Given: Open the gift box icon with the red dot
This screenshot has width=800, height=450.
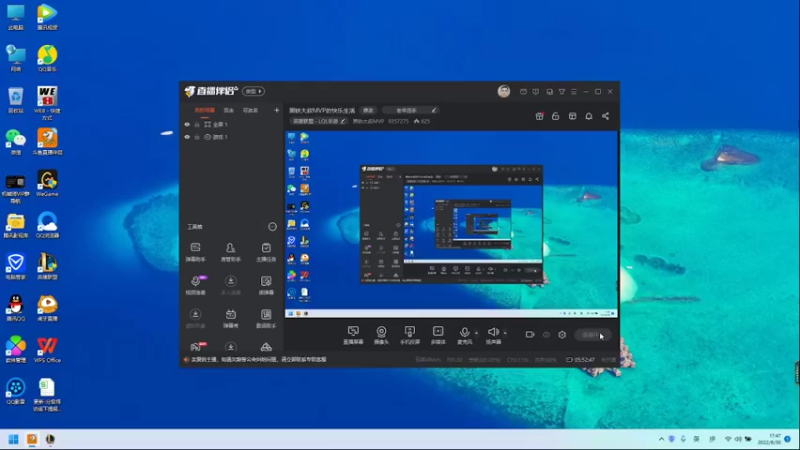Looking at the screenshot, I should [x=539, y=116].
